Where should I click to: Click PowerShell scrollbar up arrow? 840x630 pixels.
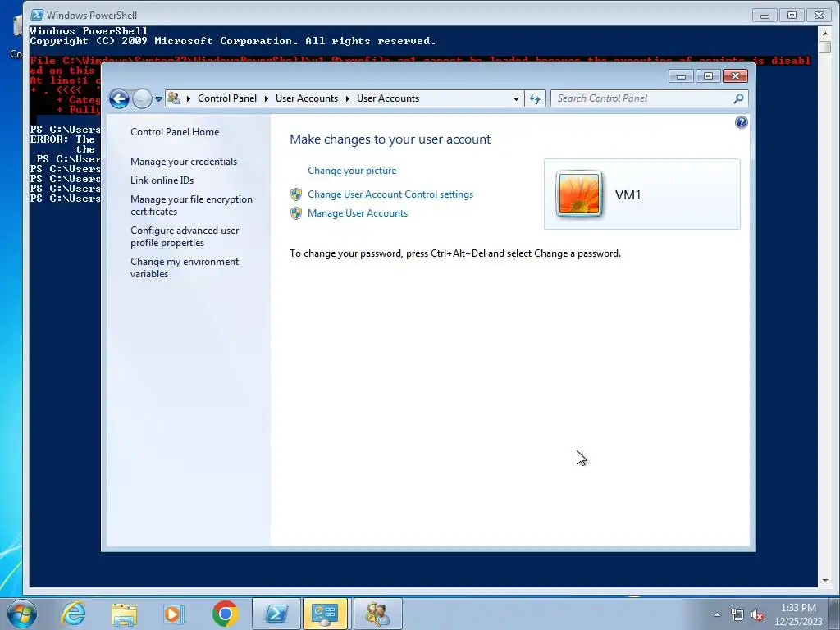coord(825,33)
